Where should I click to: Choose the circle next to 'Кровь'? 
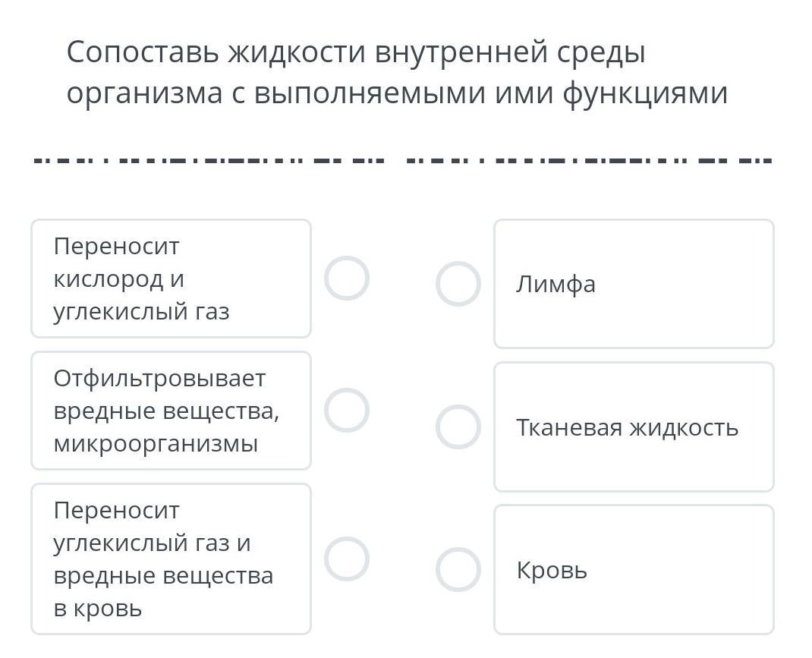coord(458,569)
